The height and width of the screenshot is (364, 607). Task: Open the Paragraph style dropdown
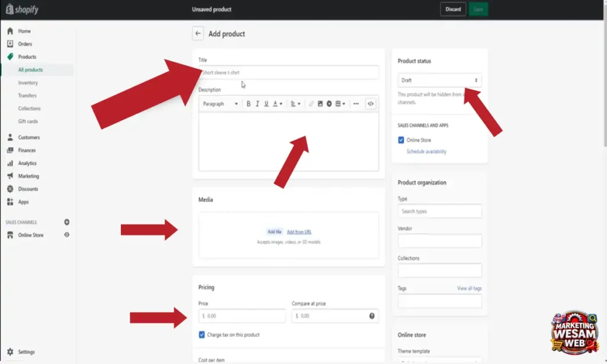tap(221, 104)
